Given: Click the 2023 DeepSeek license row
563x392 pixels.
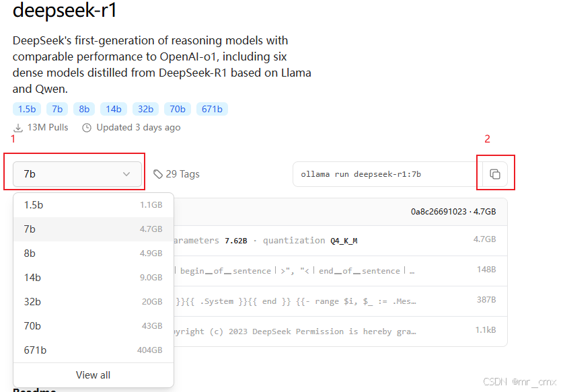Looking at the screenshot, I should [x=340, y=331].
